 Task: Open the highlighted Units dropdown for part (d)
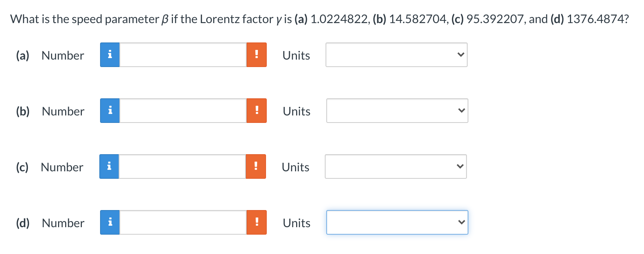(397, 222)
